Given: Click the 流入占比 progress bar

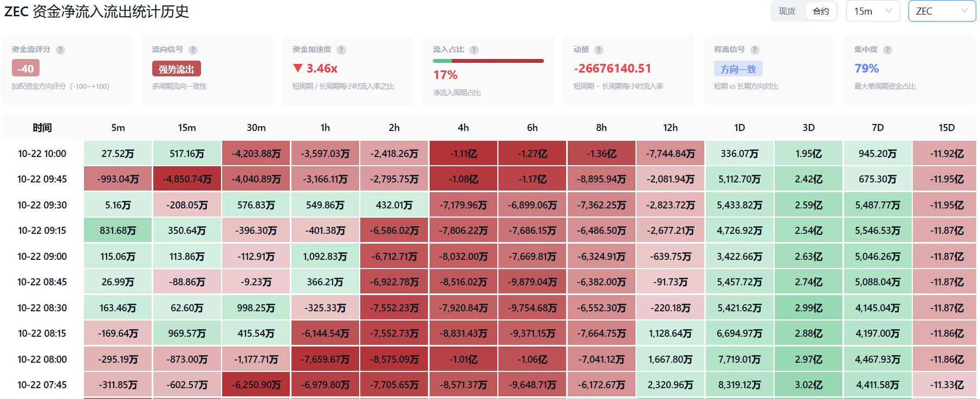Looking at the screenshot, I should 488,61.
